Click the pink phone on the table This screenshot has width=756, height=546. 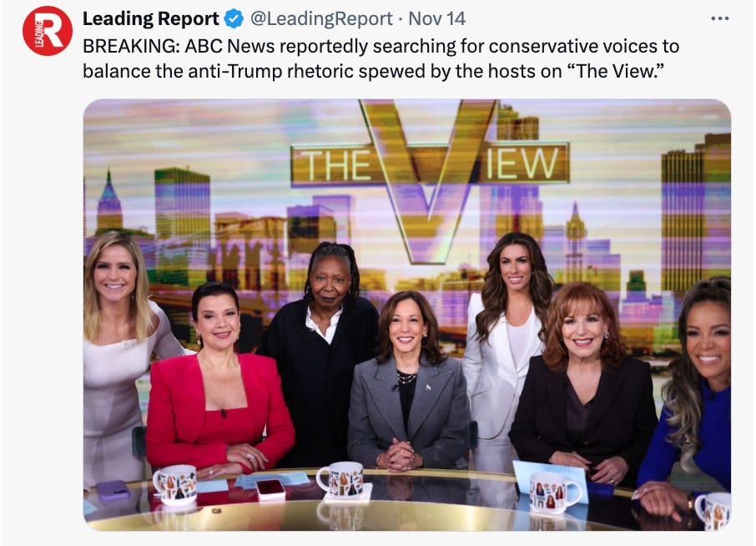[270, 489]
